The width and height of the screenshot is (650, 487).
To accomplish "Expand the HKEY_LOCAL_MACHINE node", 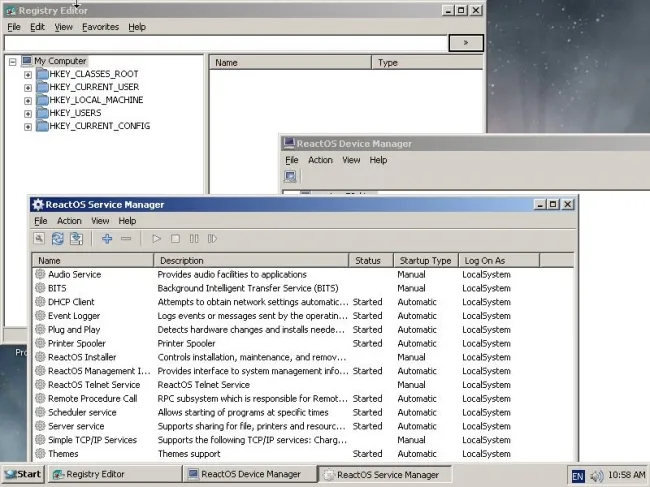I will (28, 100).
